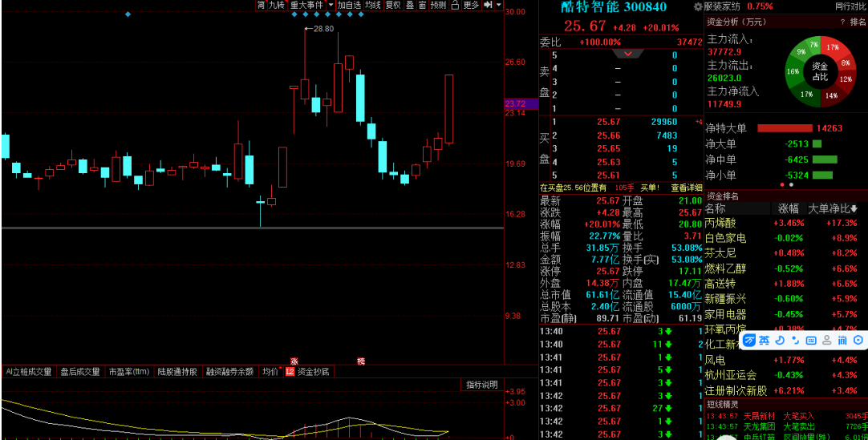The width and height of the screenshot is (868, 440).
Task: Open the 预测 forecast tool
Action: tap(438, 5)
